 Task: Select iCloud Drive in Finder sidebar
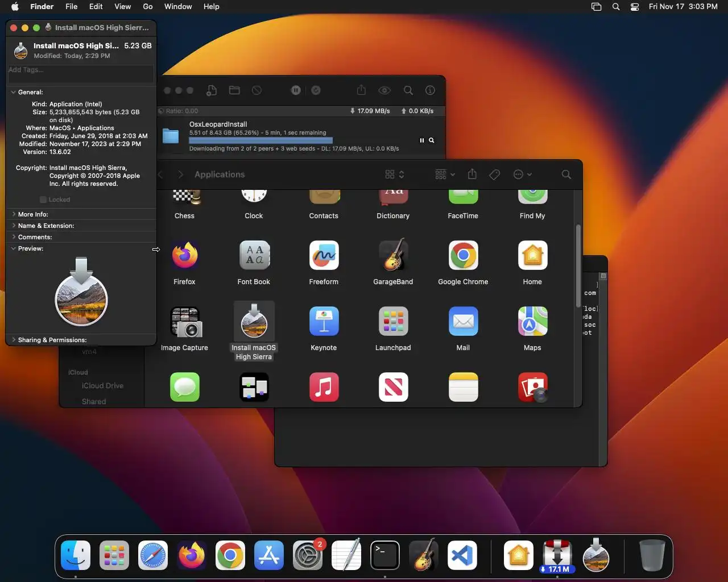[102, 385]
